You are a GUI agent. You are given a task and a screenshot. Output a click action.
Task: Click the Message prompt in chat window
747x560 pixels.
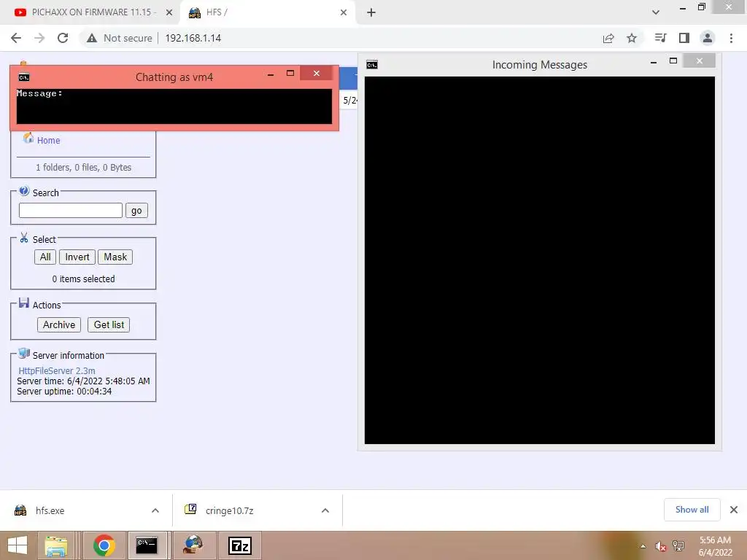[x=39, y=93]
